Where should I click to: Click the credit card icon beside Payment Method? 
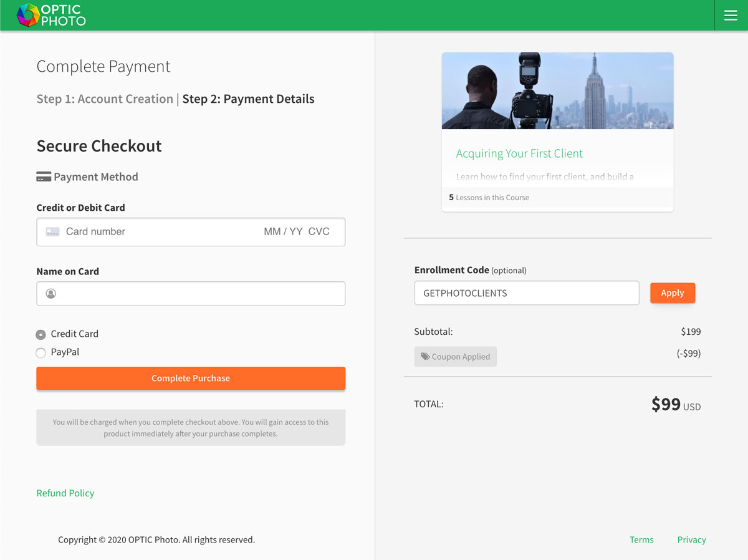tap(44, 177)
